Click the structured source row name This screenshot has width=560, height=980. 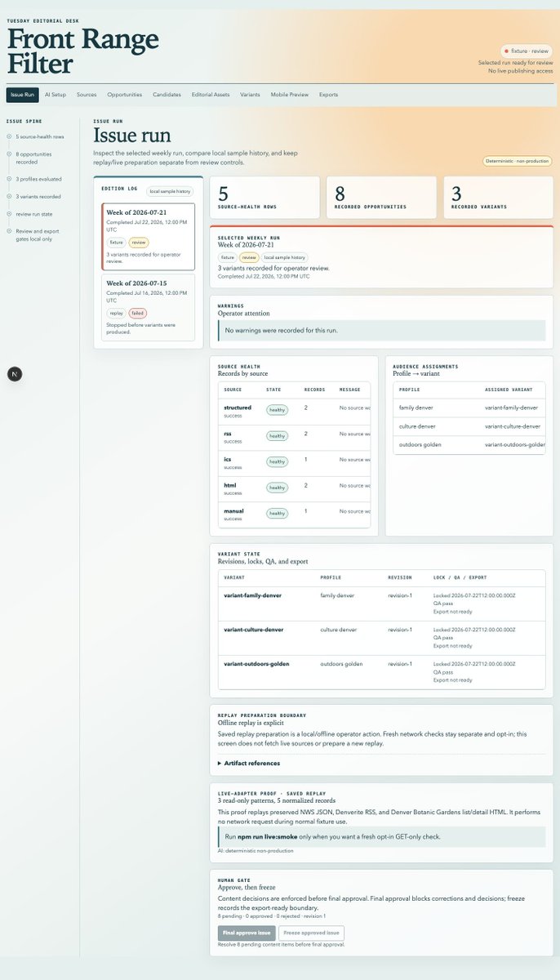(238, 408)
